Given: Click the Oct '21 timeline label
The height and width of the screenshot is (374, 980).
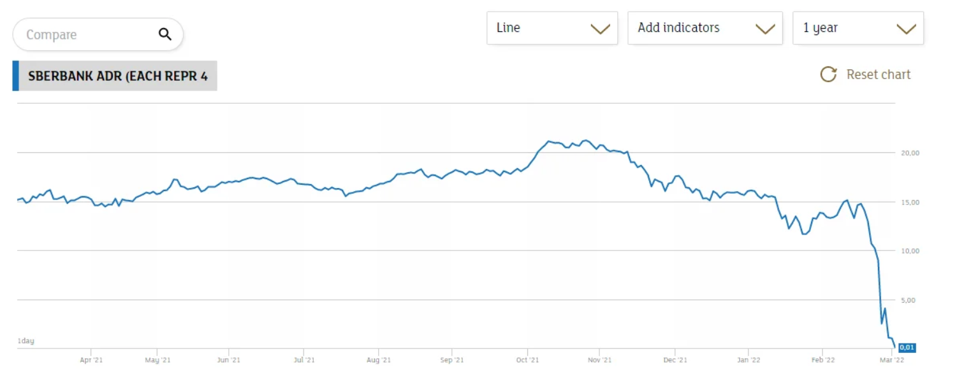Looking at the screenshot, I should tap(527, 360).
